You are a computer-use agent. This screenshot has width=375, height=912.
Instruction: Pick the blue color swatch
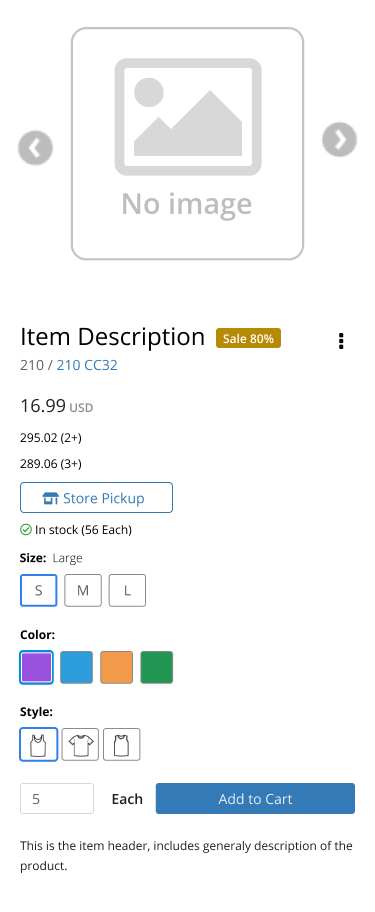point(77,667)
